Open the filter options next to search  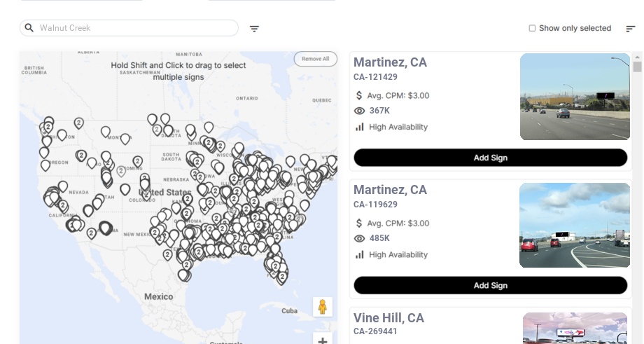pyautogui.click(x=254, y=29)
